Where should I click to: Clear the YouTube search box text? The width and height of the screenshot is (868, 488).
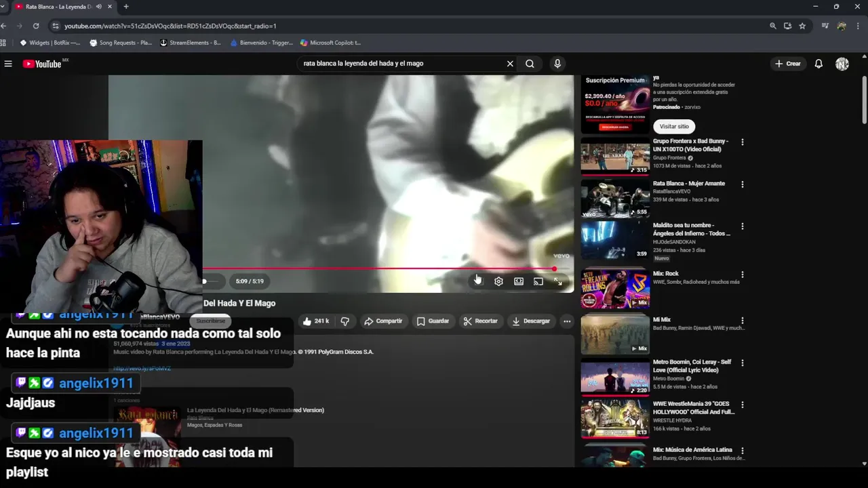pyautogui.click(x=510, y=64)
